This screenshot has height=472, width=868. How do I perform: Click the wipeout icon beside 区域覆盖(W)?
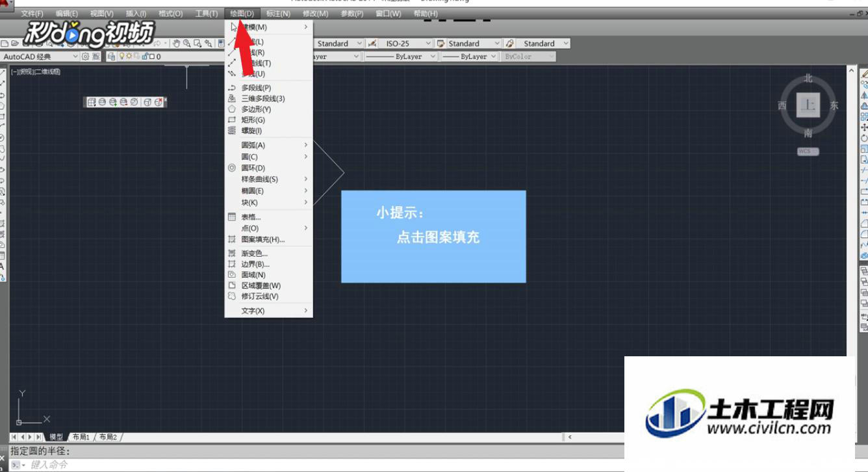tap(232, 285)
